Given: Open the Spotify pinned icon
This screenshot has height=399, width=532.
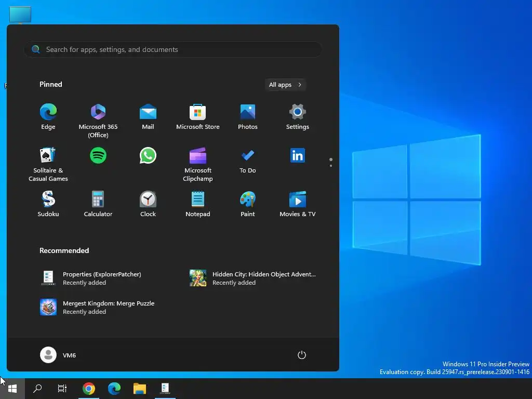Looking at the screenshot, I should point(98,155).
